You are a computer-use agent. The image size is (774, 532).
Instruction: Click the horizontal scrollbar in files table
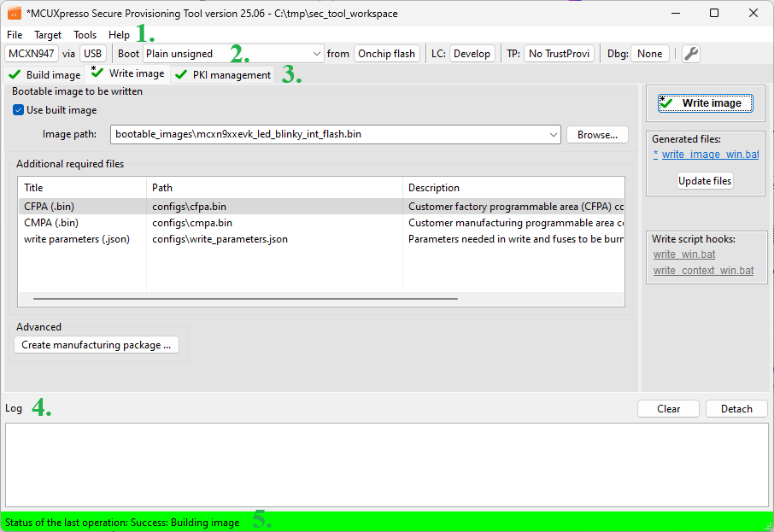pos(245,299)
